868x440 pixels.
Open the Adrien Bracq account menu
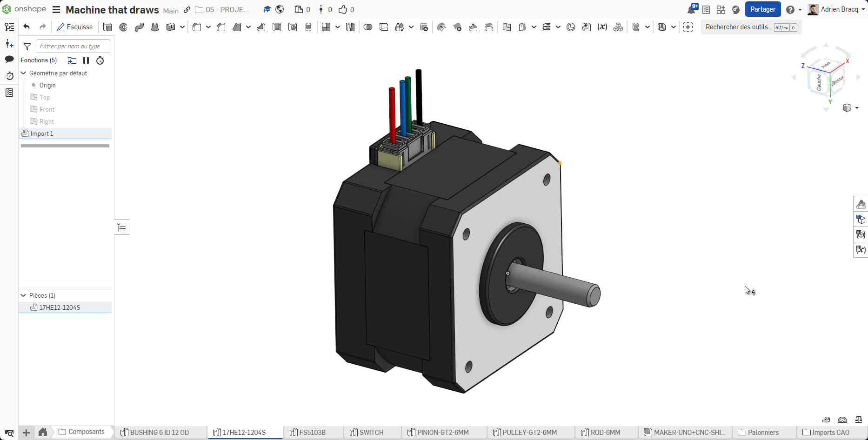point(836,9)
